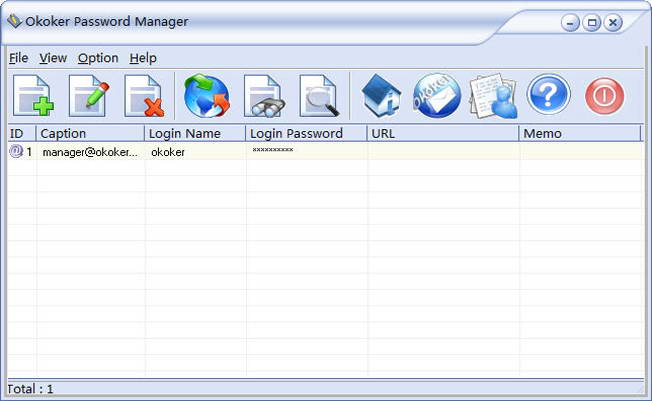This screenshot has width=652, height=401.
Task: Open the View menu
Action: pos(53,58)
